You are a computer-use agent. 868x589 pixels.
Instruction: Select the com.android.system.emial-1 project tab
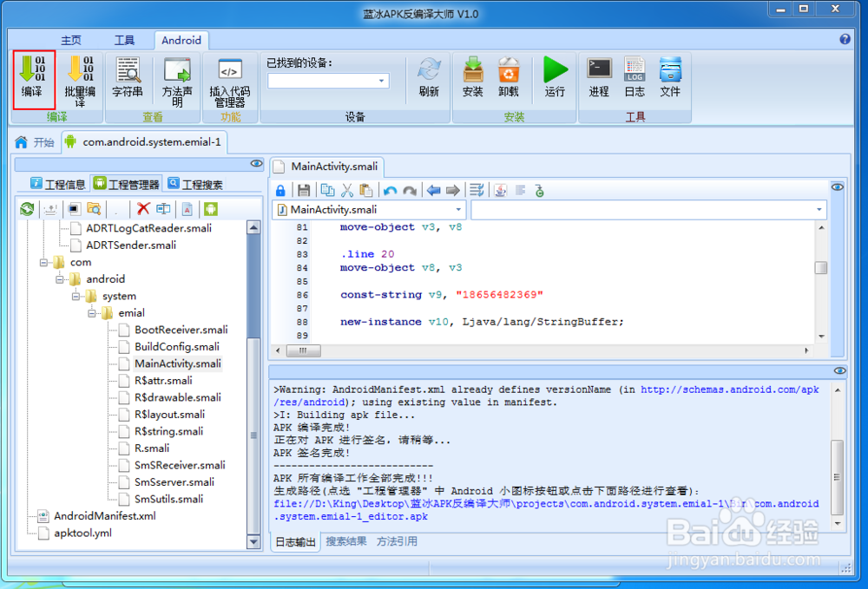pyautogui.click(x=144, y=142)
